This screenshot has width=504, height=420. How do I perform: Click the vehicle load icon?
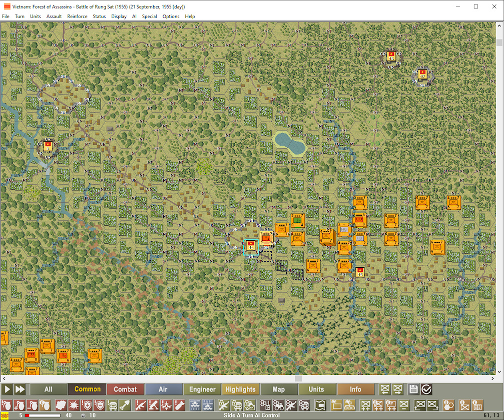coord(113,405)
